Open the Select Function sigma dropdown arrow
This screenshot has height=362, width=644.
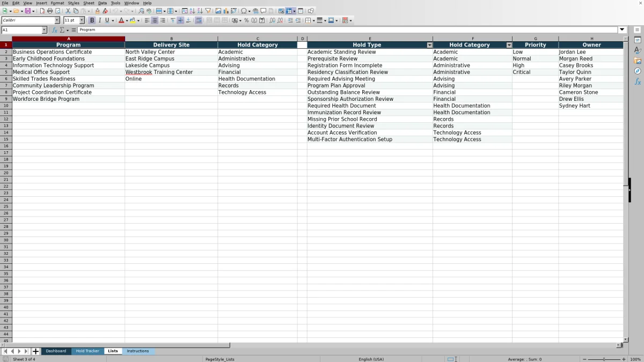(68, 30)
